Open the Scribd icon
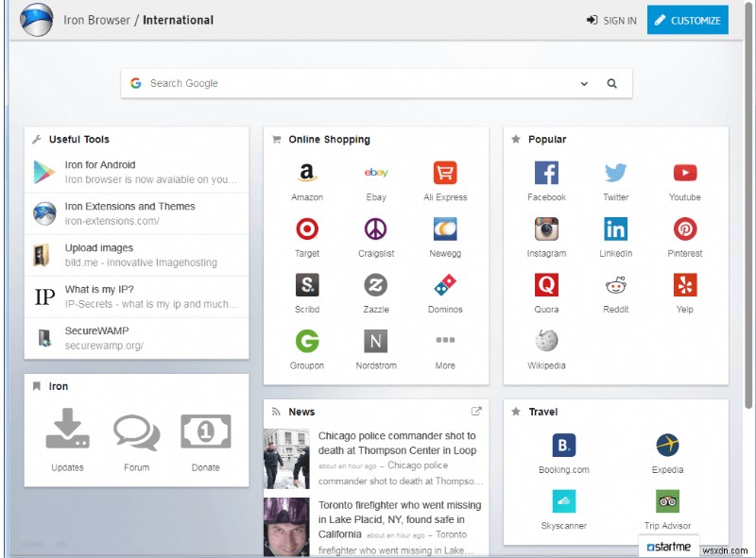The image size is (756, 558). tap(306, 285)
